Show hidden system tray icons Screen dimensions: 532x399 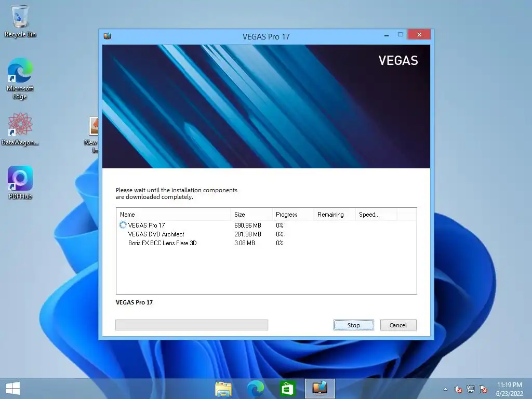click(x=445, y=389)
